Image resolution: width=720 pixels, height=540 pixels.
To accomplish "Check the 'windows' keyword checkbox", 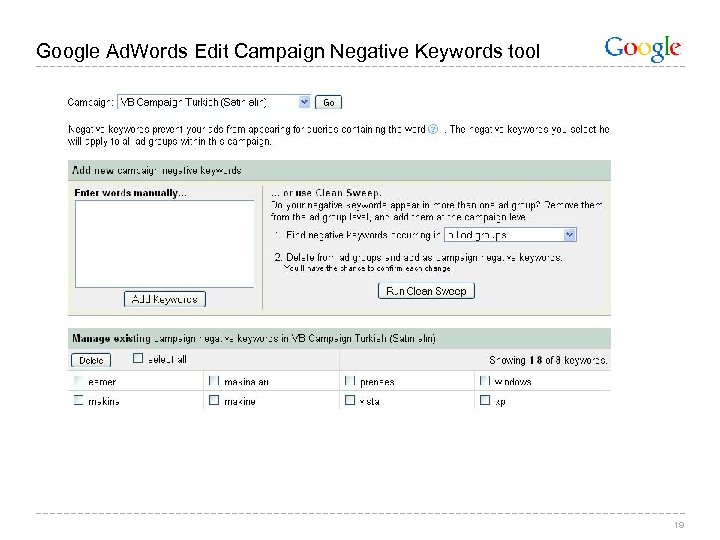I will 484,381.
